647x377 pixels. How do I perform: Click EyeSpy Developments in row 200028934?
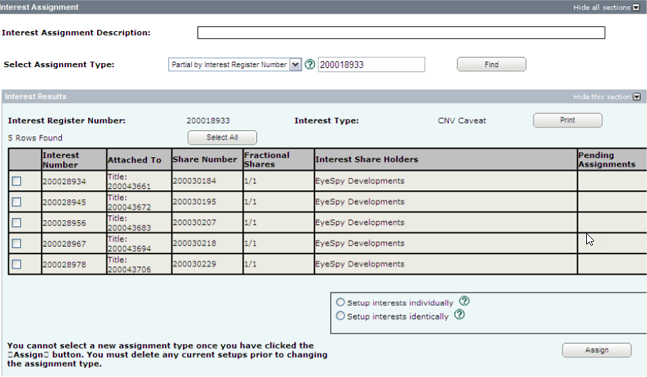[x=360, y=181]
